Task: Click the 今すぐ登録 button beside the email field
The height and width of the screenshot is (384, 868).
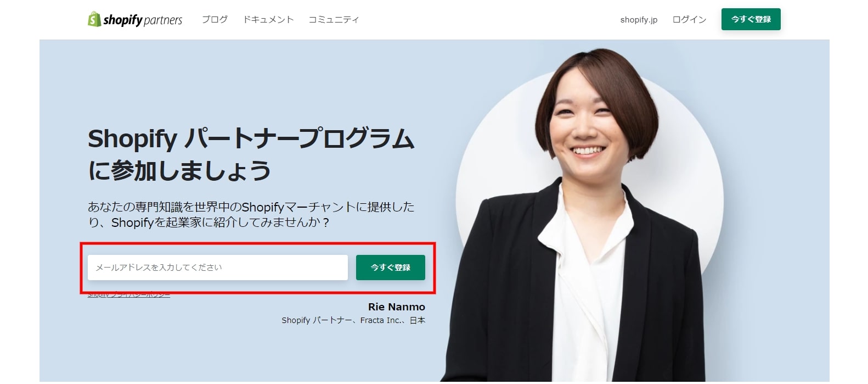Action: pyautogui.click(x=390, y=268)
